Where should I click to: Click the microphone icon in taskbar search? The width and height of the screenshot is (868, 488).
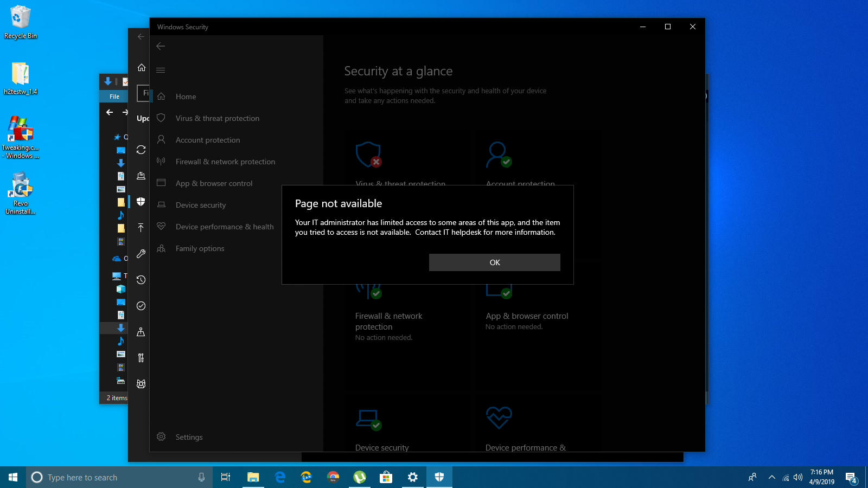point(201,477)
